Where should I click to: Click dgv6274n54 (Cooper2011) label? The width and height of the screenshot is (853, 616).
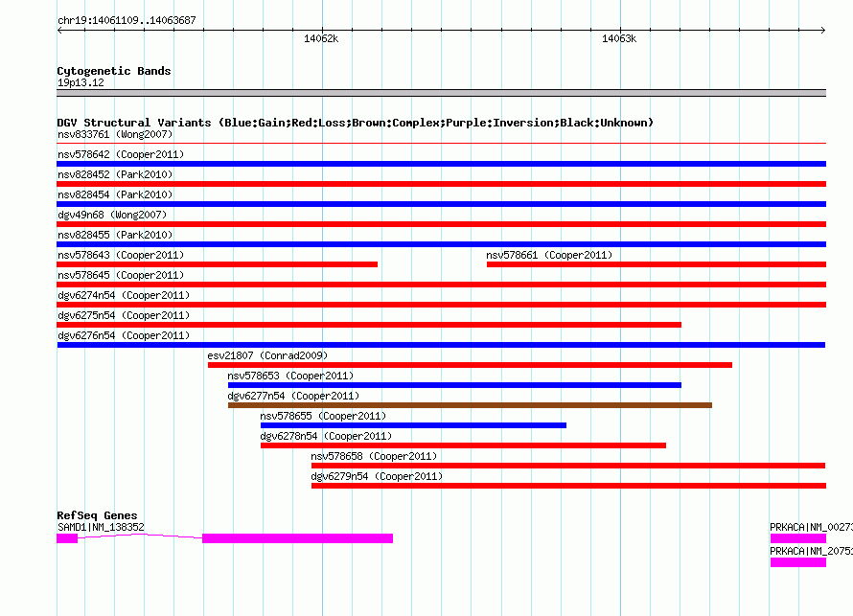[x=124, y=295]
